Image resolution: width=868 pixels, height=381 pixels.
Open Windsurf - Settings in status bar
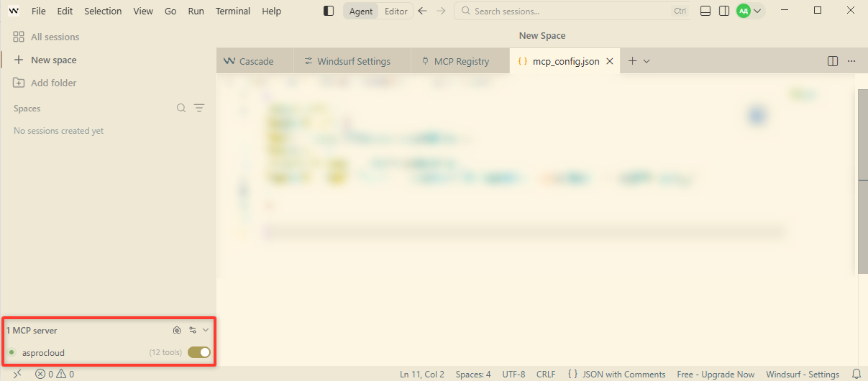coord(803,374)
